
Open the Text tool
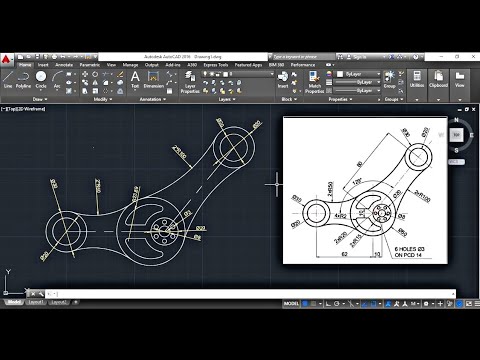[135, 80]
